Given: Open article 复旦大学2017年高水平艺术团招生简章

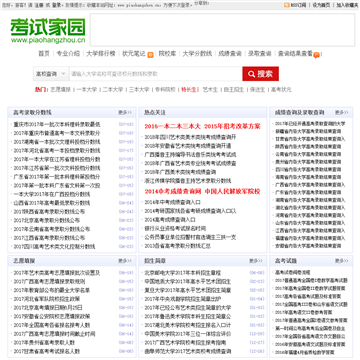Looking at the screenshot, I should point(188,290).
